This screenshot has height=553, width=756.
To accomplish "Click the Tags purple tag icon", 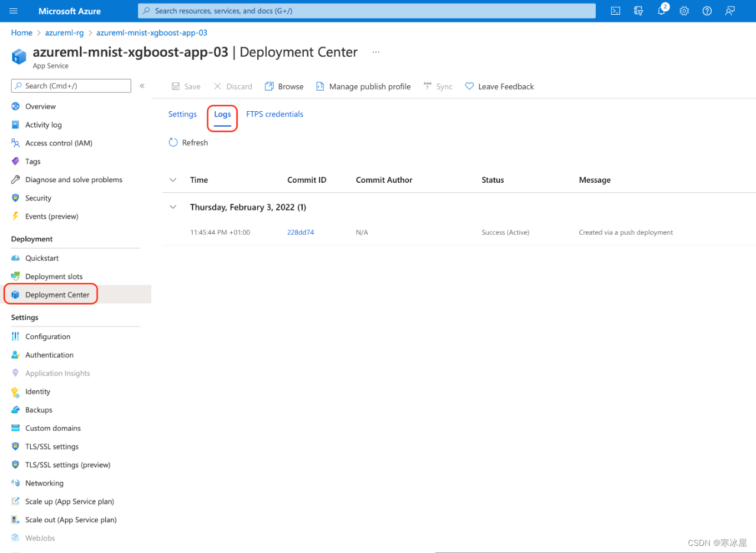I will coord(15,161).
